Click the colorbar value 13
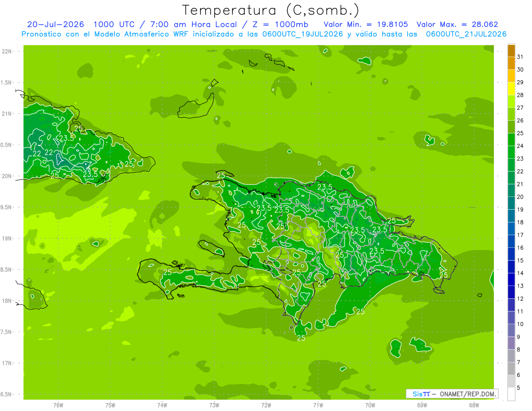The image size is (532, 411). pos(520,286)
